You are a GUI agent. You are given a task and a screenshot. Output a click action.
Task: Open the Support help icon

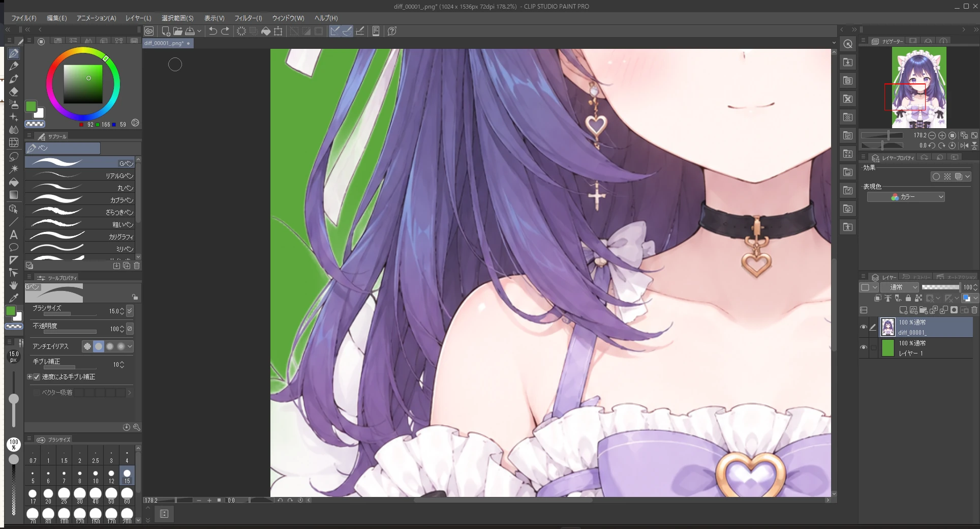(x=392, y=31)
